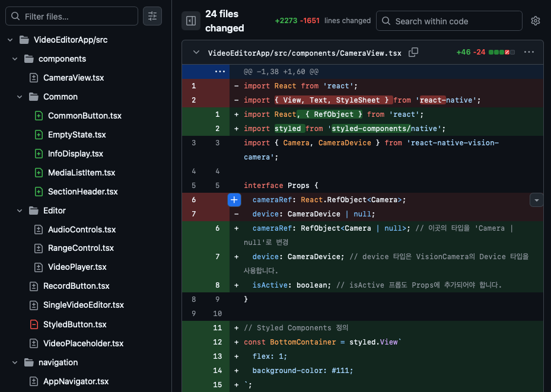The width and height of the screenshot is (551, 392).
Task: Toggle the file tree sidebar panel
Action: point(191,21)
